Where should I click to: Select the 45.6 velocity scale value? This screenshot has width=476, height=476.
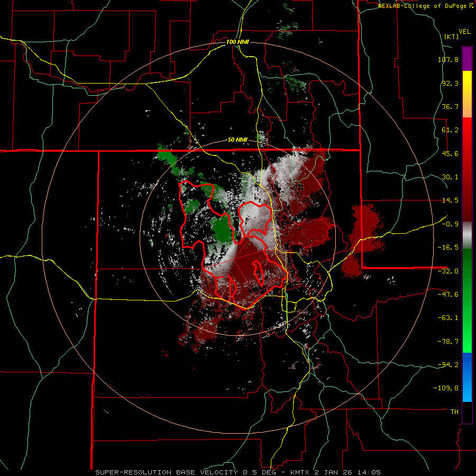pyautogui.click(x=450, y=153)
